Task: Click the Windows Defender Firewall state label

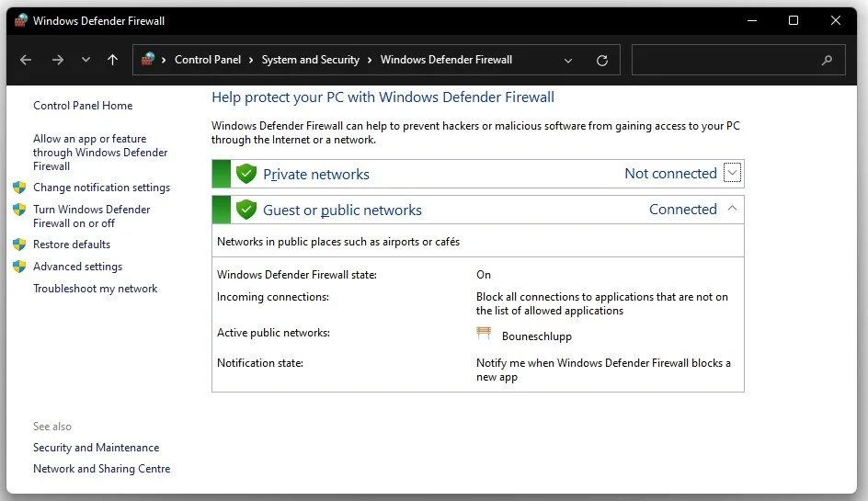Action: coord(297,275)
